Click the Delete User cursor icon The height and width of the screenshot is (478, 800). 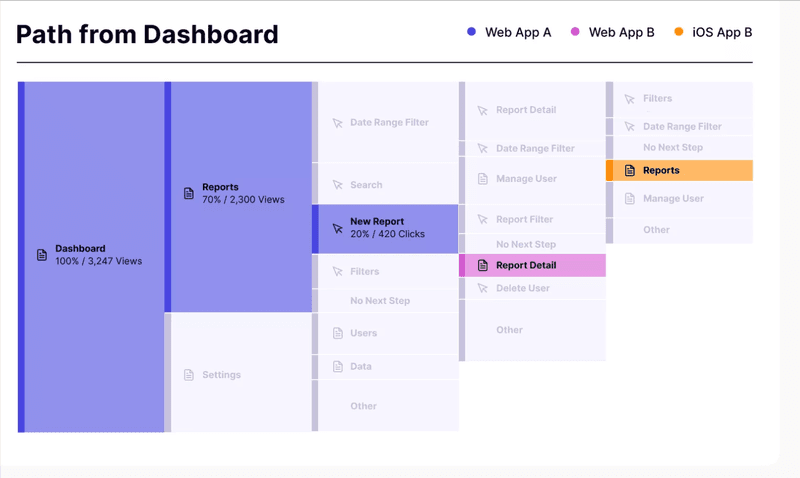tap(483, 289)
